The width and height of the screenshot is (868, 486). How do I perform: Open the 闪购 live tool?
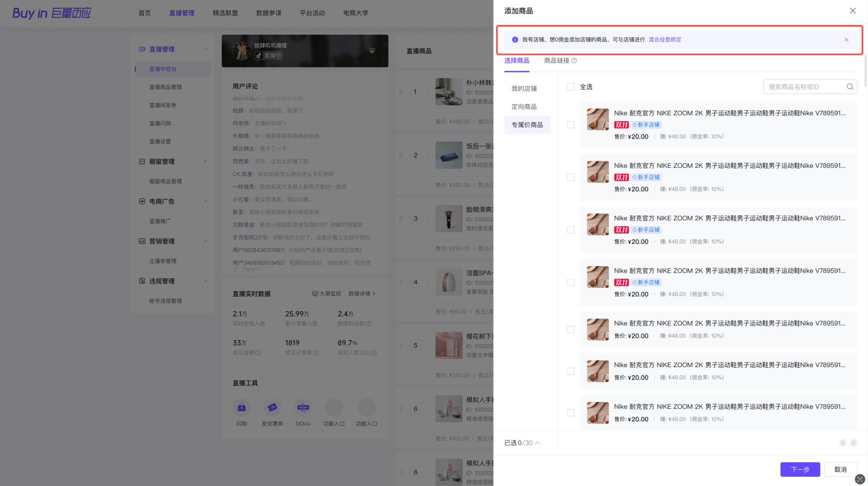coord(241,407)
